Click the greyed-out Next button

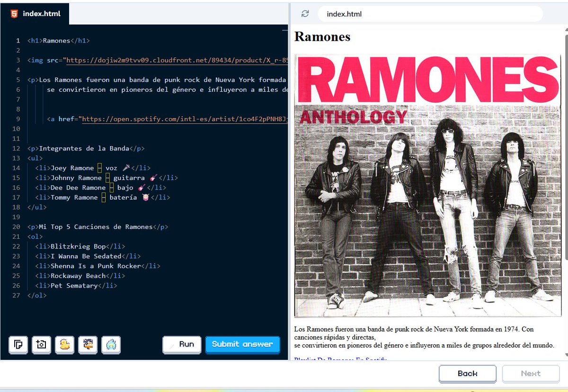click(x=531, y=374)
